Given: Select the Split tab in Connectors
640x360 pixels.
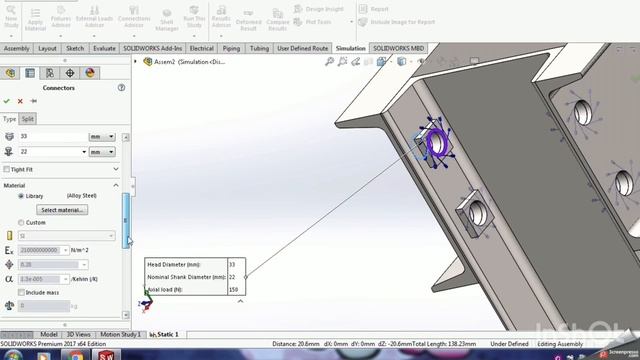Looking at the screenshot, I should click(x=27, y=119).
